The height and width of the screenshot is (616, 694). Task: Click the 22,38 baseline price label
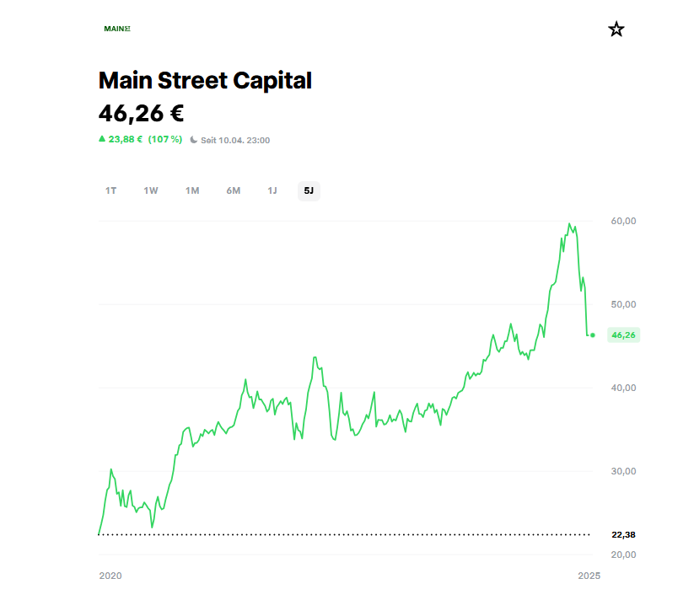tap(623, 534)
